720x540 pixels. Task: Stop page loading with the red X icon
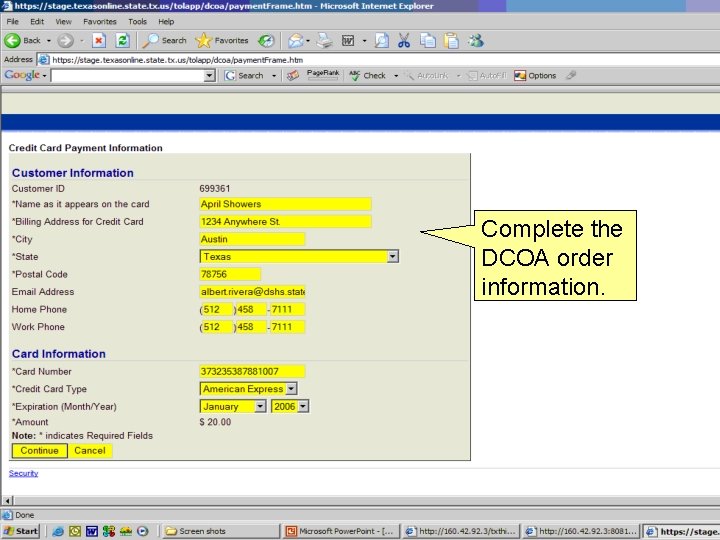pyautogui.click(x=99, y=40)
